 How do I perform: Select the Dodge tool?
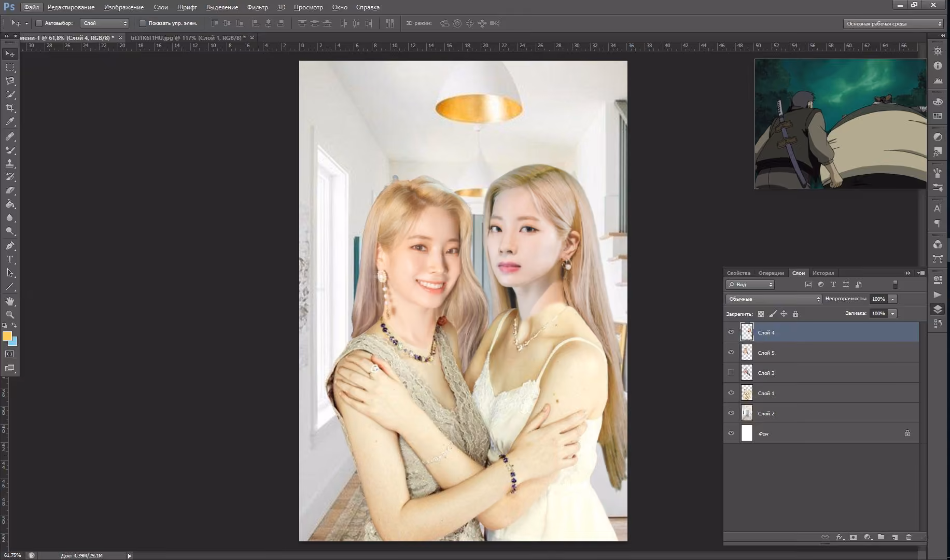[x=10, y=231]
